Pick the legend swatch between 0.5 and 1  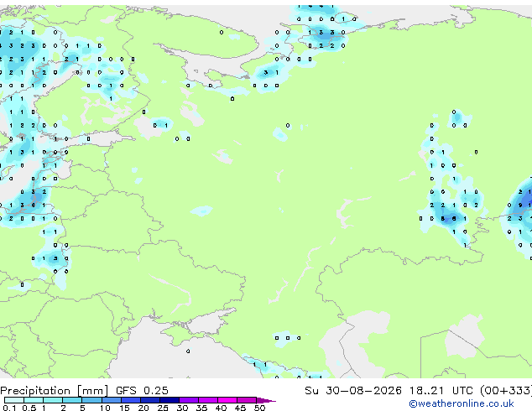pyautogui.click(x=34, y=400)
